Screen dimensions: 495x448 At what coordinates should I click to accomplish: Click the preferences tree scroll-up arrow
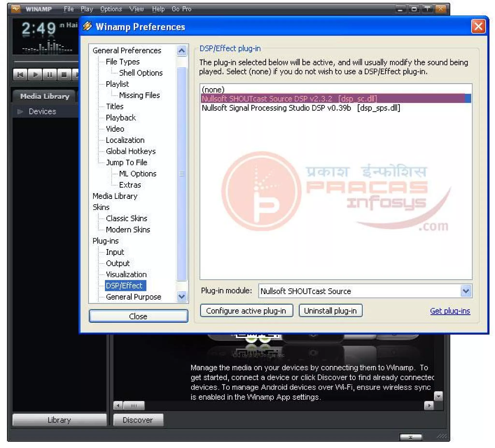pyautogui.click(x=182, y=51)
